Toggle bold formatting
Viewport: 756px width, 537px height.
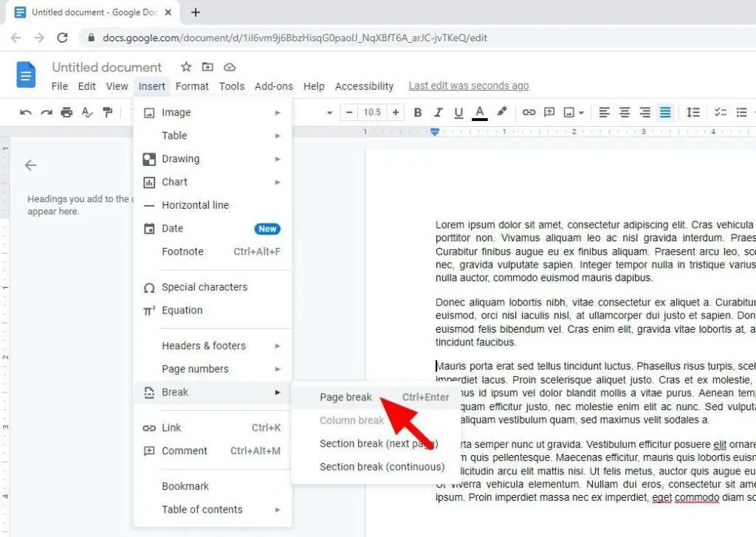tap(418, 113)
